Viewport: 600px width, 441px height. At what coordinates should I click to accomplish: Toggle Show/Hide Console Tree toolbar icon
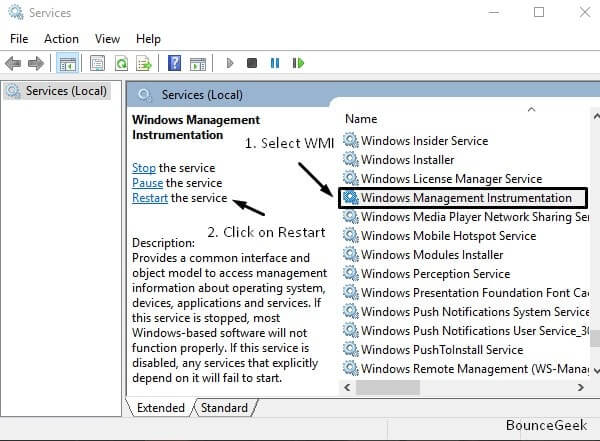pyautogui.click(x=68, y=63)
